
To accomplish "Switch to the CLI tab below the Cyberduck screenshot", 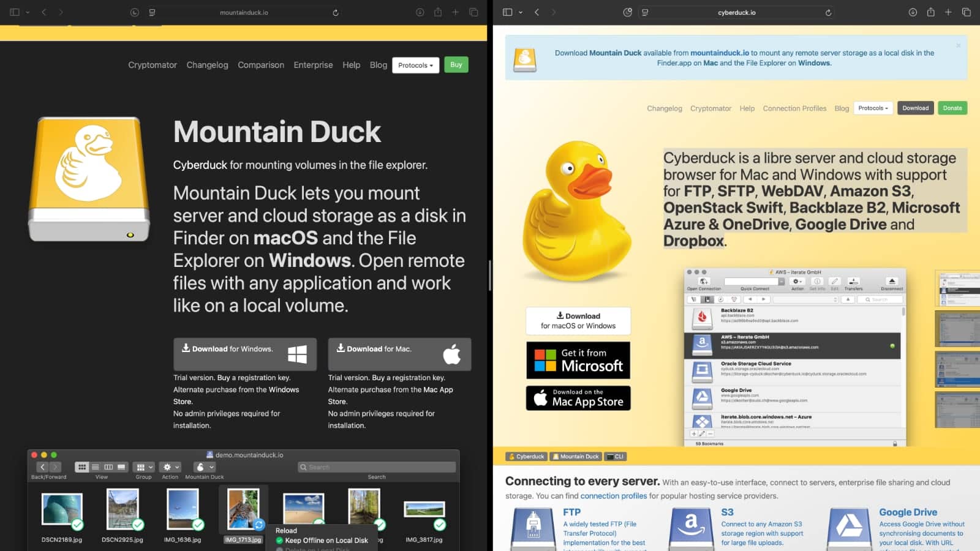I will pos(615,457).
